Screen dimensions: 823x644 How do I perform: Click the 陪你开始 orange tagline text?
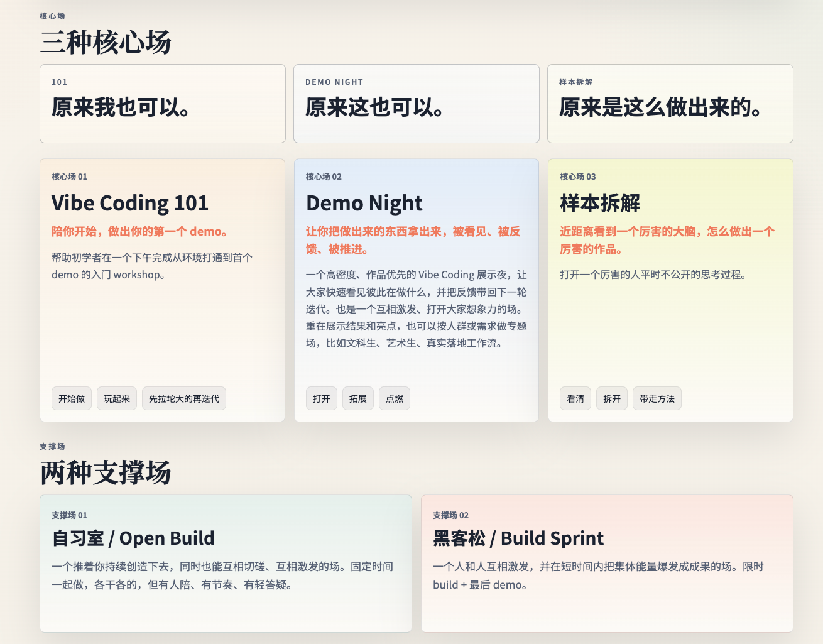[x=139, y=232]
